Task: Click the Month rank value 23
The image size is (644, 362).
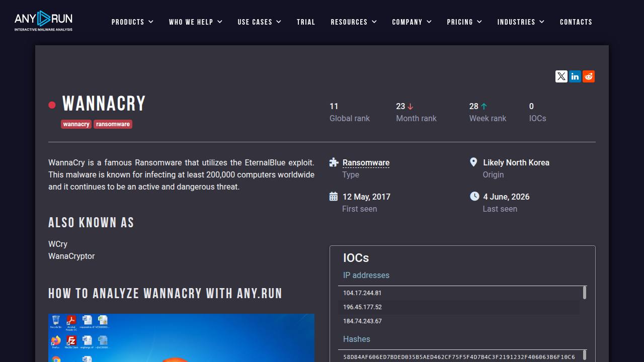Action: point(400,107)
